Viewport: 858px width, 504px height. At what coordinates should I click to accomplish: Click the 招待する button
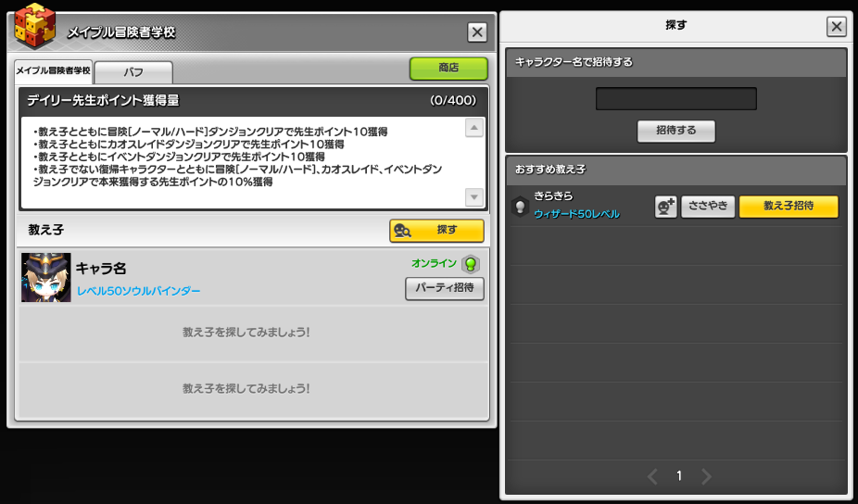675,131
